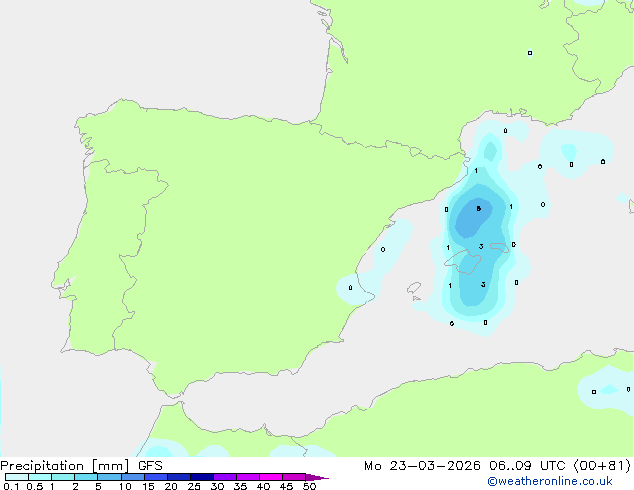Screen dimensions: 634x490
Task: Click the over-50 mm arrow tip of legend
Action: pos(317,477)
